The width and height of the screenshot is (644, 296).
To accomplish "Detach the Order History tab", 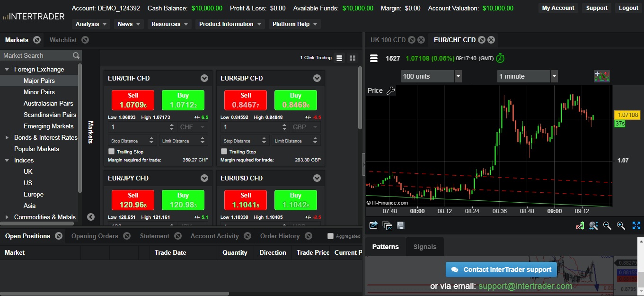I will click(x=309, y=236).
